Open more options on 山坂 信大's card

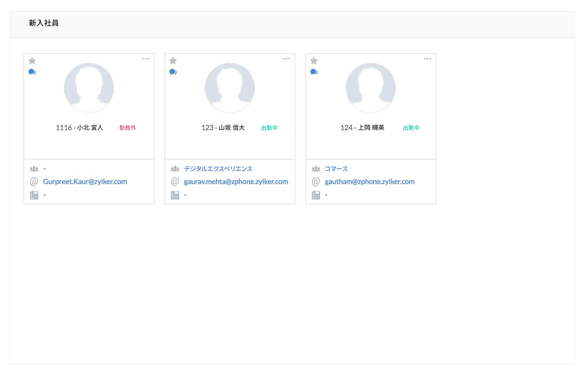click(x=287, y=58)
